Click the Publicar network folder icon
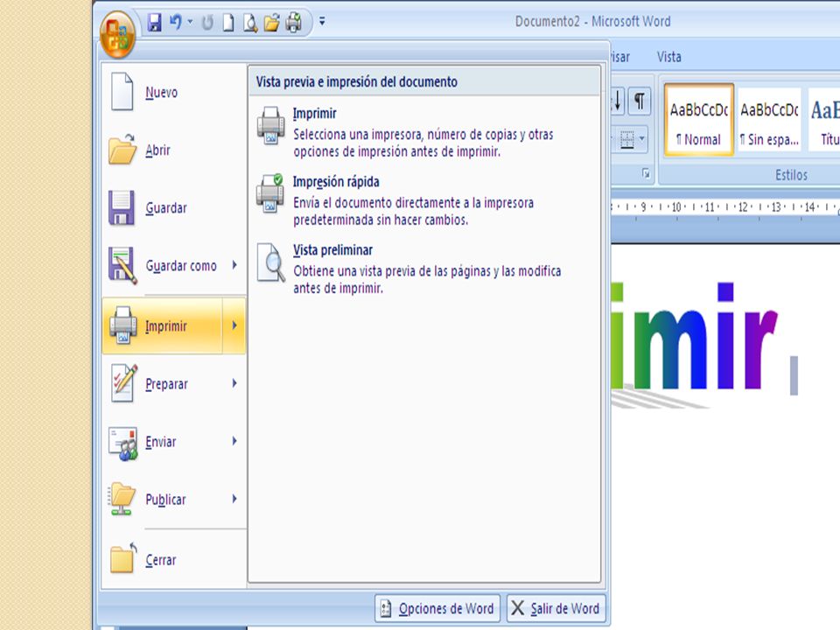The image size is (840, 630). pyautogui.click(x=122, y=499)
